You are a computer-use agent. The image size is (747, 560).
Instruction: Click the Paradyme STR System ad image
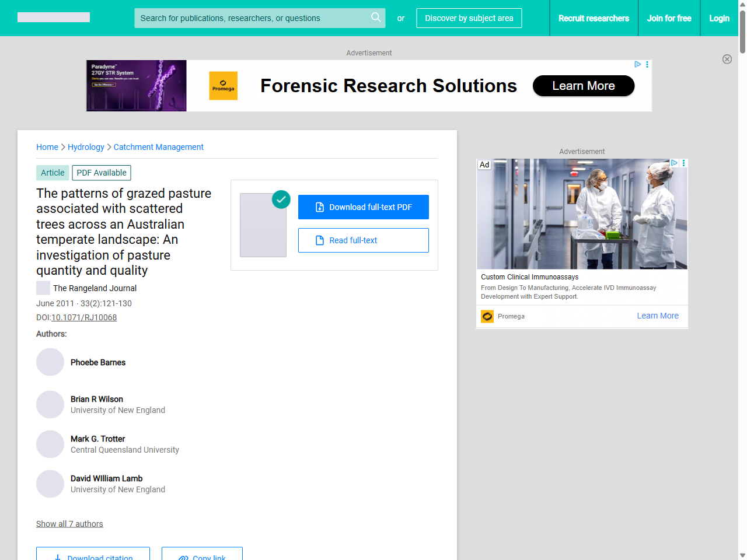click(137, 86)
